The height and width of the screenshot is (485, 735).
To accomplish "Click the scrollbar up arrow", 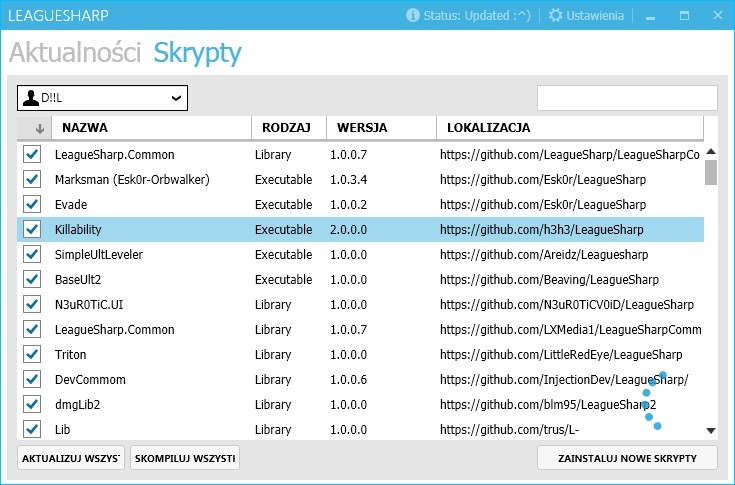I will tap(711, 151).
